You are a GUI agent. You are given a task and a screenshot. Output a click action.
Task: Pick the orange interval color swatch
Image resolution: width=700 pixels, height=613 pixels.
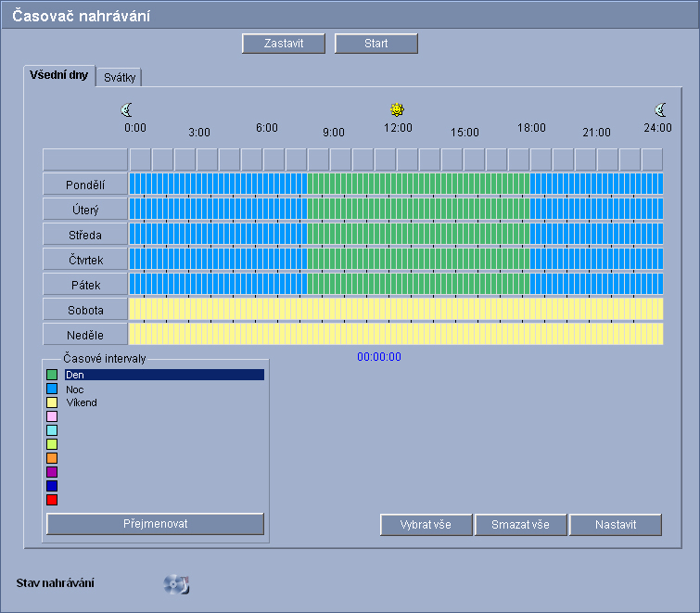click(x=52, y=457)
